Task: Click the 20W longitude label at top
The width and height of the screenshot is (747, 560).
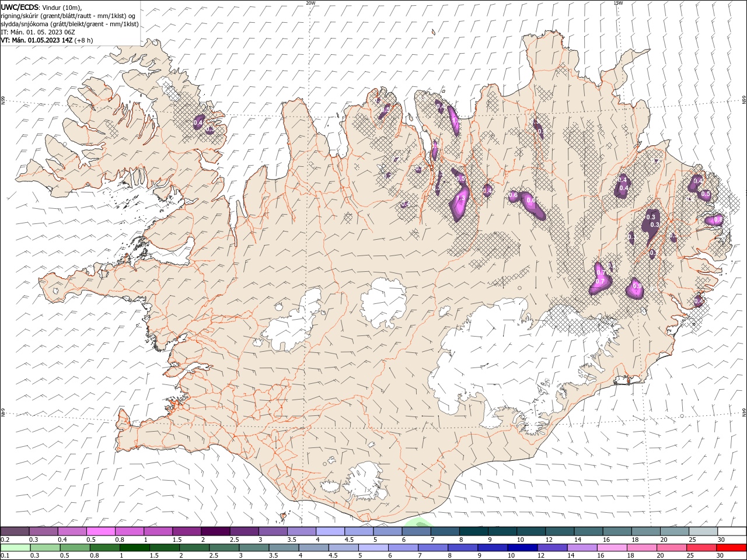Action: [310, 3]
